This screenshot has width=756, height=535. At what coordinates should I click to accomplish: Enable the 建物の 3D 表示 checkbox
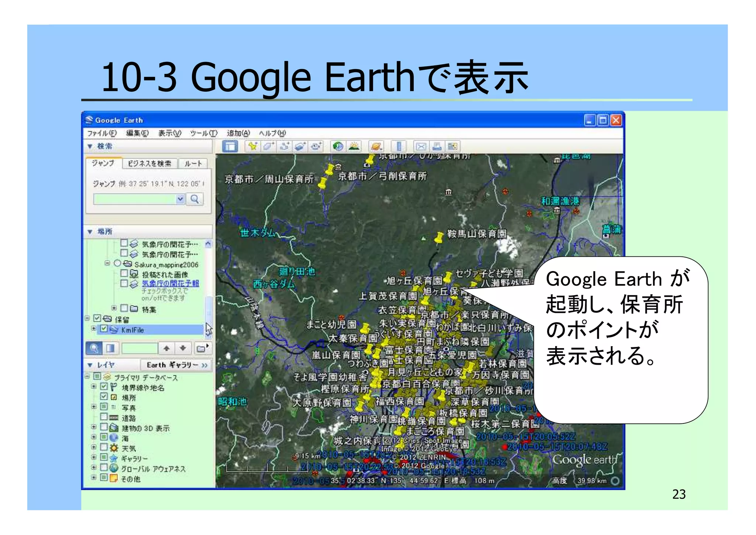pos(104,427)
